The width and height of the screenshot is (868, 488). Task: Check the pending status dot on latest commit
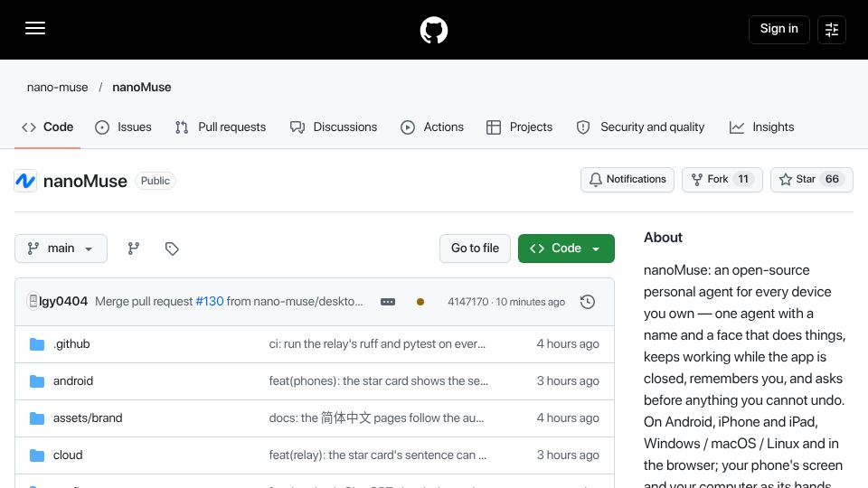[x=420, y=302]
